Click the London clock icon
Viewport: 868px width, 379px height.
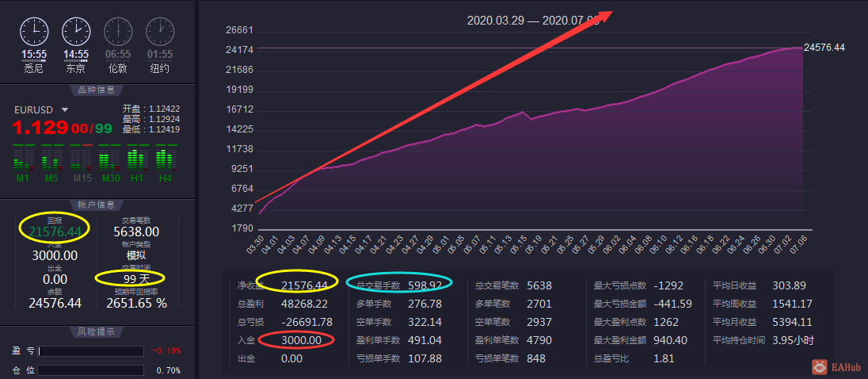[x=118, y=32]
